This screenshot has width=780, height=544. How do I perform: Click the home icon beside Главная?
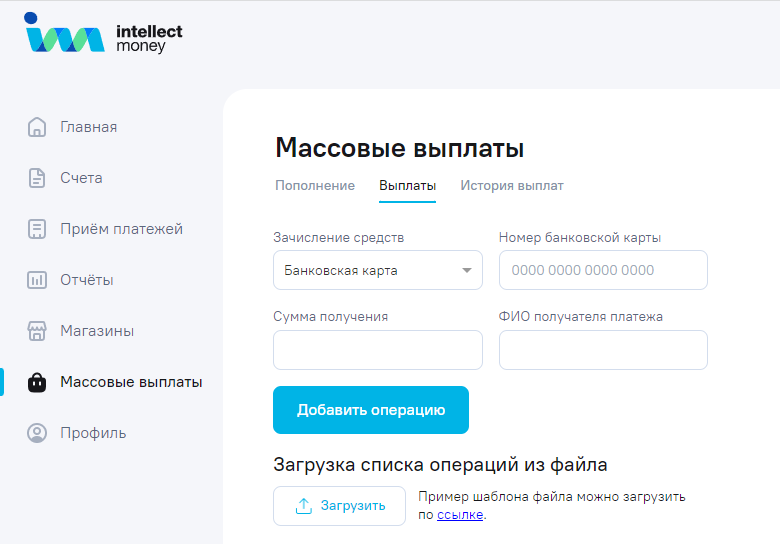point(37,127)
